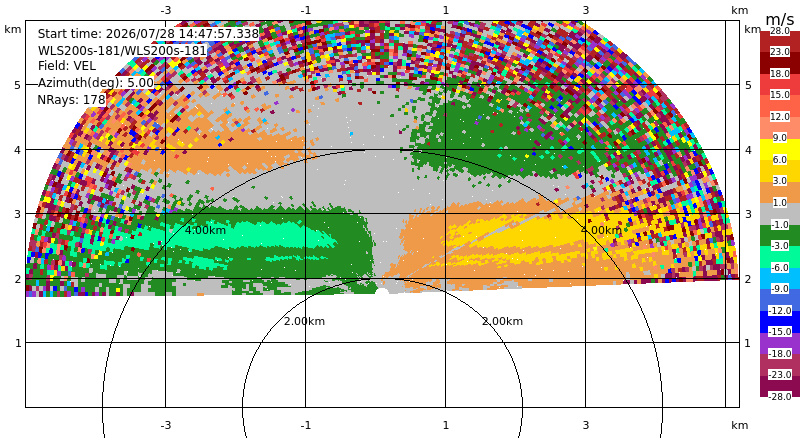
Task: Click the dark red 18.0 colorbar band
Action: [780, 63]
